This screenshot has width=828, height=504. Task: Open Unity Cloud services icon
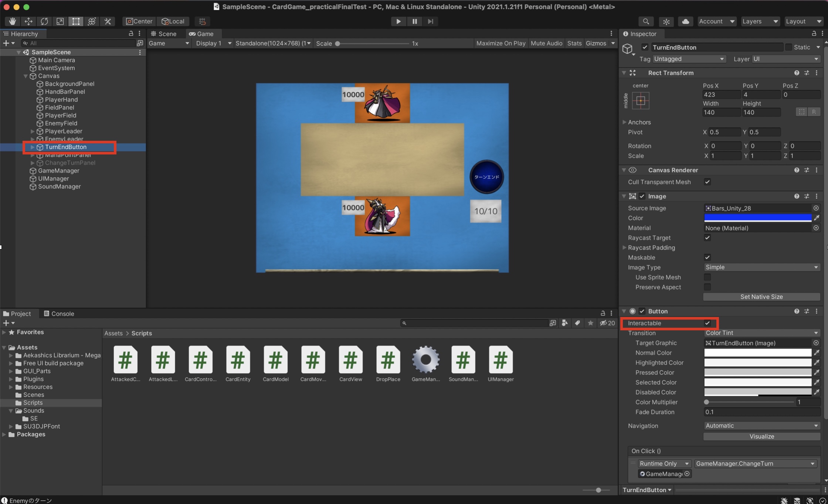pyautogui.click(x=685, y=21)
